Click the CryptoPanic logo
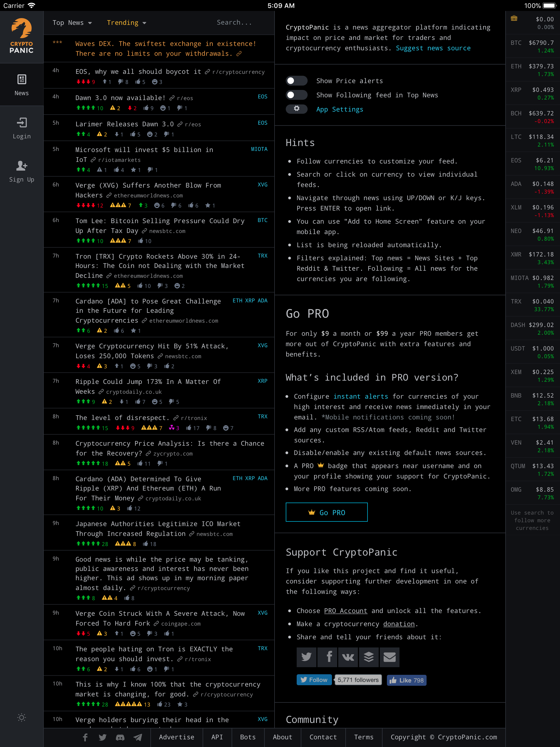Viewport: 560px width, 747px height. (x=22, y=36)
